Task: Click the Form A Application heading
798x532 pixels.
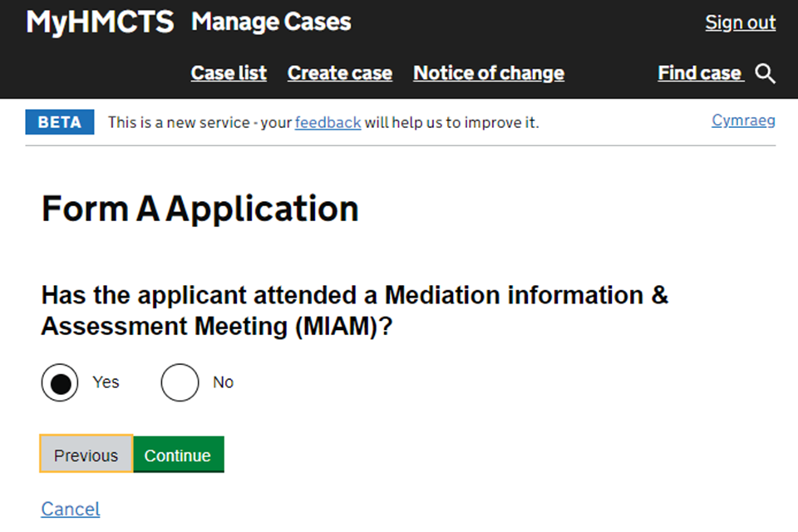Action: coord(200,209)
